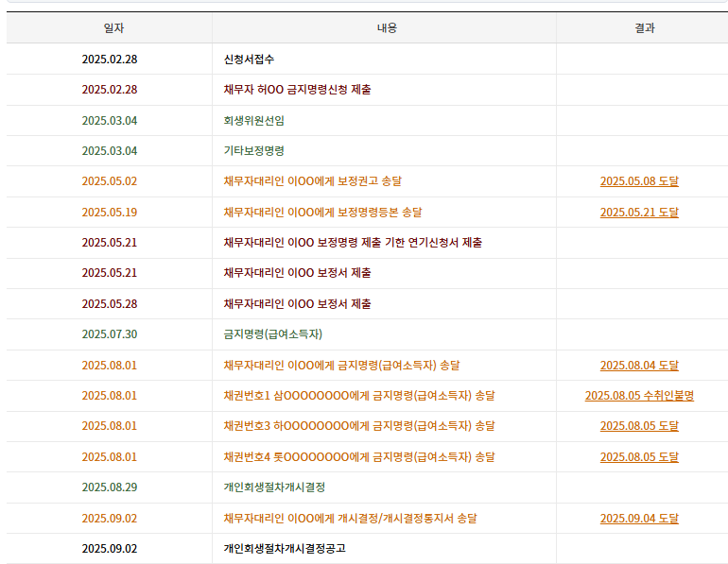This screenshot has width=728, height=564.
Task: Open the 2025.05.21 도달 delivery result link
Action: click(x=639, y=213)
